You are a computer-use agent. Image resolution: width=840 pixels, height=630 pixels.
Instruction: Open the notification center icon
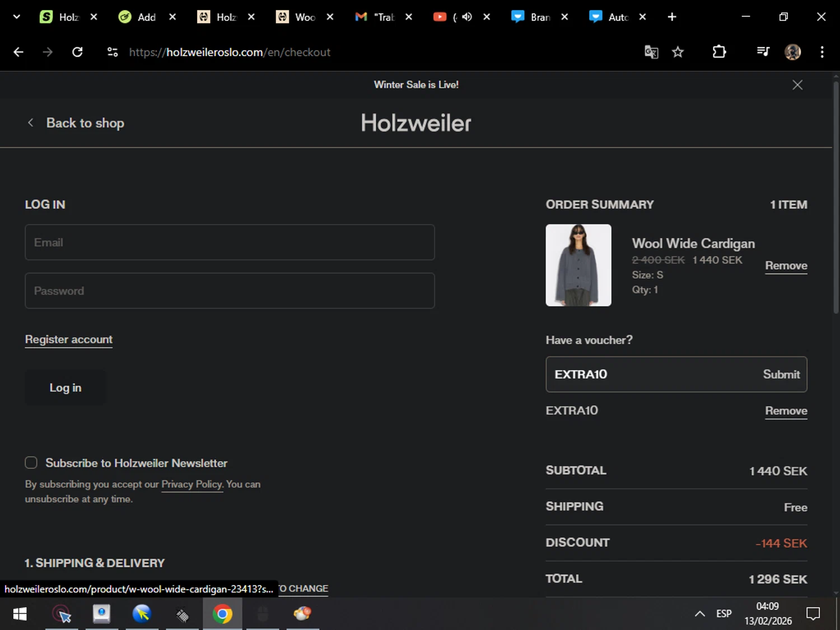813,614
